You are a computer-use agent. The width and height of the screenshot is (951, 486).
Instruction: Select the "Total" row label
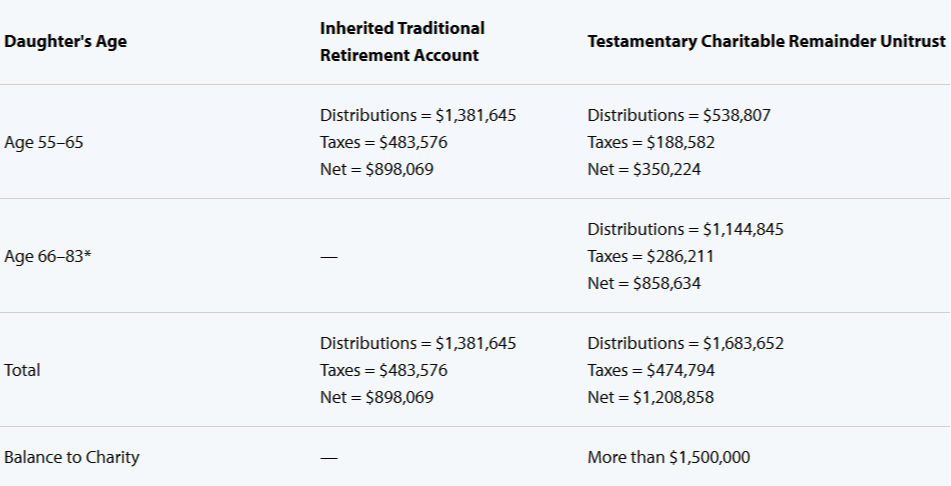[23, 370]
